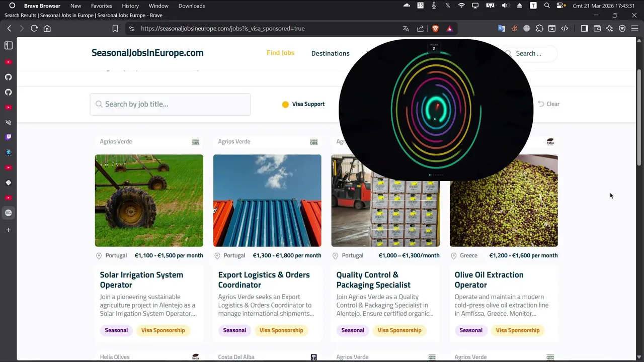Screen dimensions: 644x362
Task: Open Leo AI sparkle icon
Action: tap(610, 29)
